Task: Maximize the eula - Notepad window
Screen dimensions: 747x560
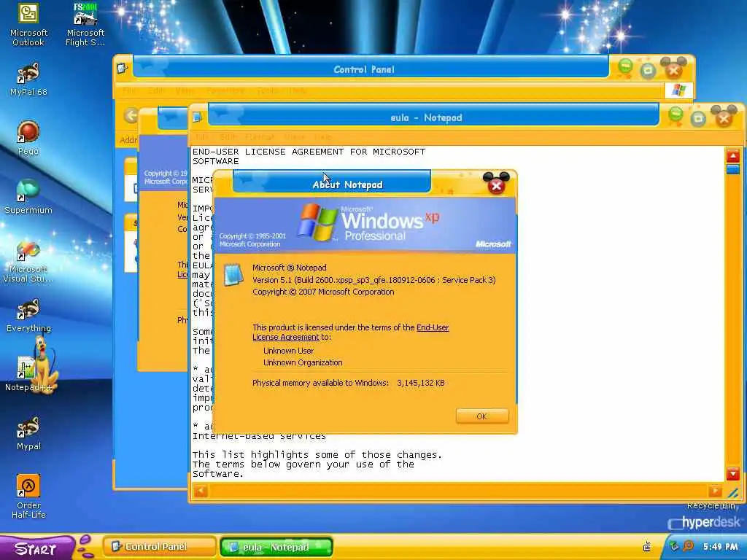Action: click(698, 118)
